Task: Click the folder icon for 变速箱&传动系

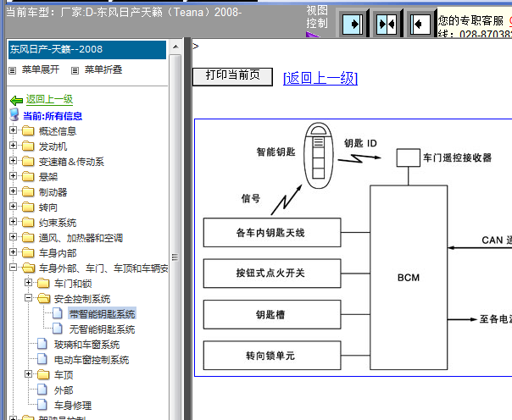Action: [x=28, y=162]
